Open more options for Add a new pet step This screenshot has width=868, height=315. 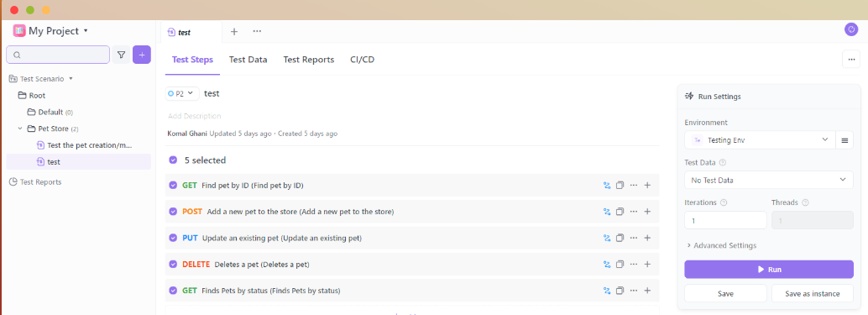(x=634, y=212)
